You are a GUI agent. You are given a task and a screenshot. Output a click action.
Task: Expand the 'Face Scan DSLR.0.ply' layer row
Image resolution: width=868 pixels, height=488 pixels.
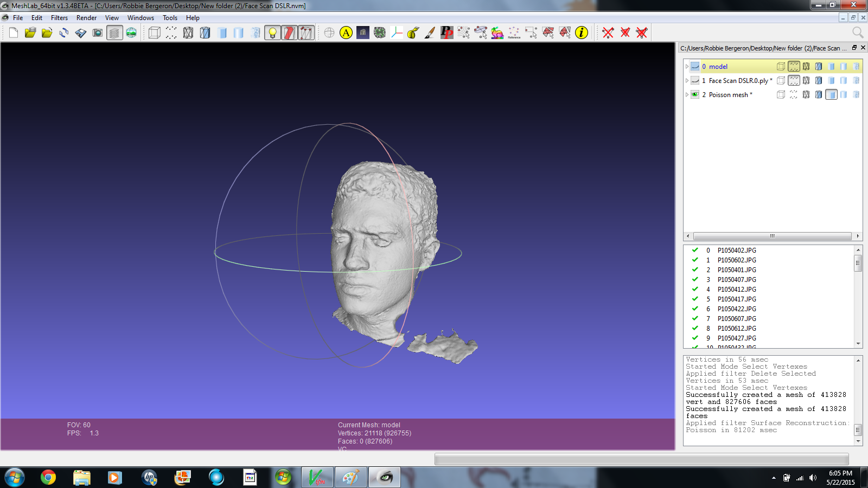click(687, 81)
